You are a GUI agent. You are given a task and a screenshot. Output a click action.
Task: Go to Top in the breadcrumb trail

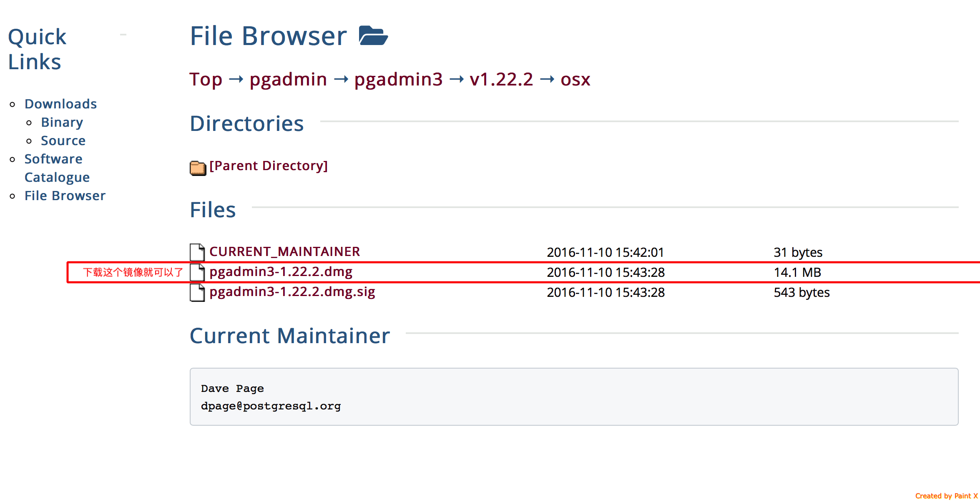pyautogui.click(x=206, y=79)
